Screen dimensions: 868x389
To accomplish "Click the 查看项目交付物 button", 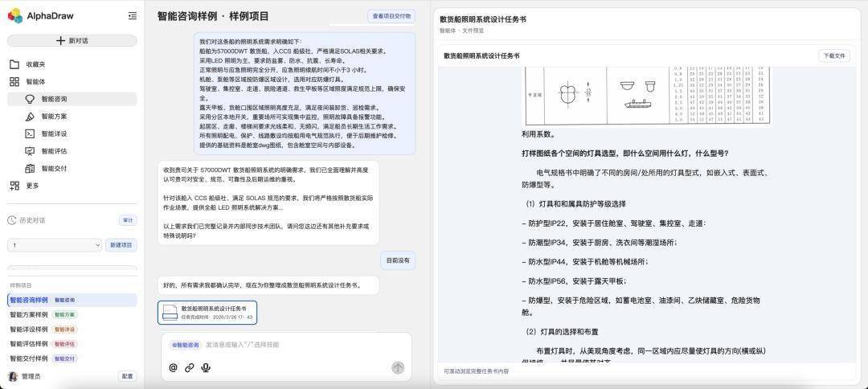I will (391, 16).
